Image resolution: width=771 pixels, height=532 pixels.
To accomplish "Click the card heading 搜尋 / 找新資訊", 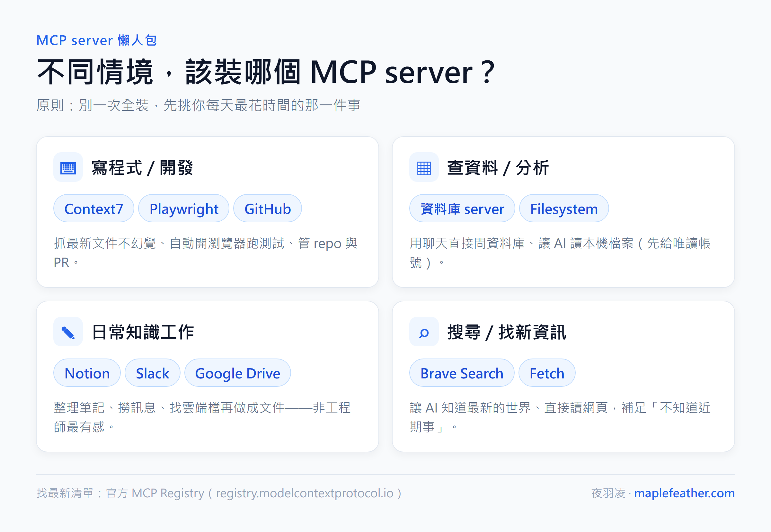I will point(507,332).
